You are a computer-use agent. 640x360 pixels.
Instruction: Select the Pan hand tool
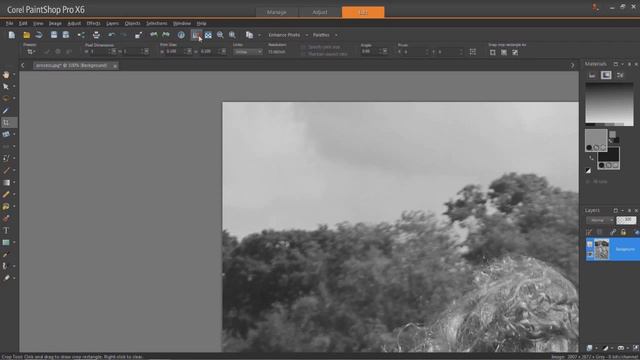pyautogui.click(x=6, y=75)
